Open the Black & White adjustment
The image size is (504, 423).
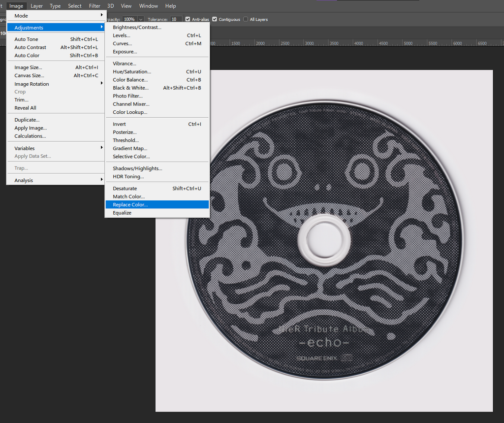point(130,88)
